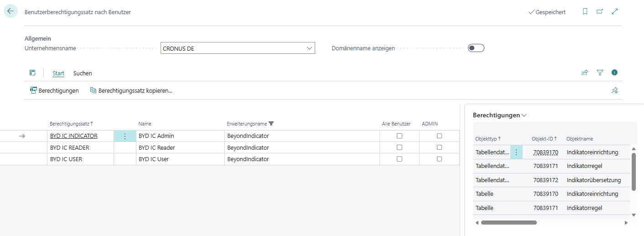Expand the Berechtigungen FactBox chevron
644x236 pixels.
(524, 115)
